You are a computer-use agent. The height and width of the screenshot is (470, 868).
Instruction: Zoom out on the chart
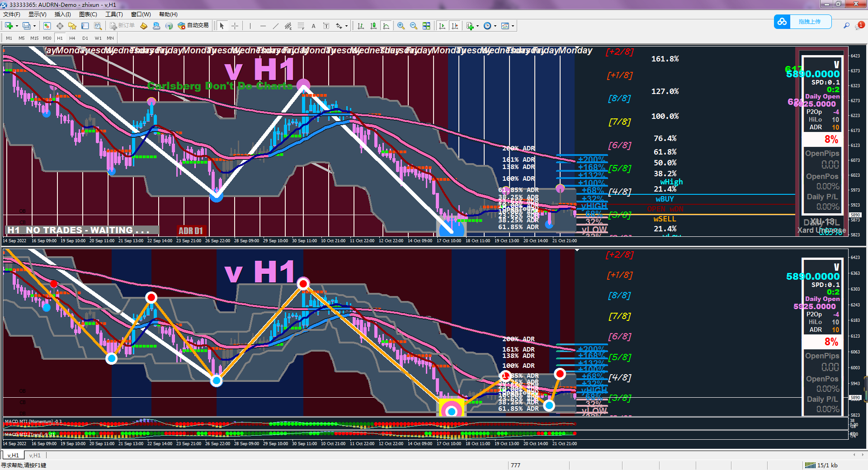(x=414, y=26)
